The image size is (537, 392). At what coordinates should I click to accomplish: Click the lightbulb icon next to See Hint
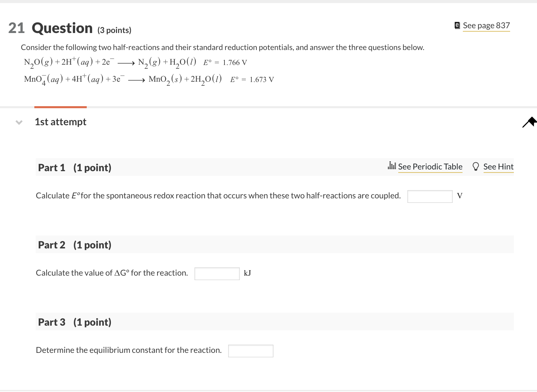[x=476, y=167]
